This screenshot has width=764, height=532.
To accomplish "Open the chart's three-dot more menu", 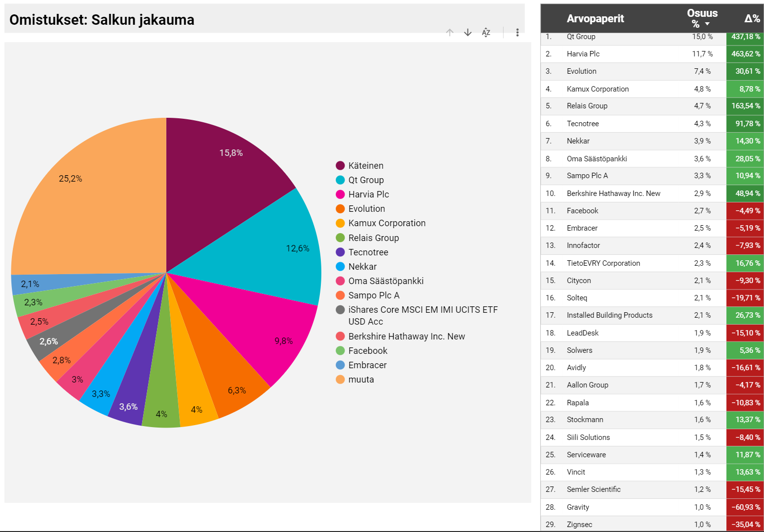I will [517, 32].
